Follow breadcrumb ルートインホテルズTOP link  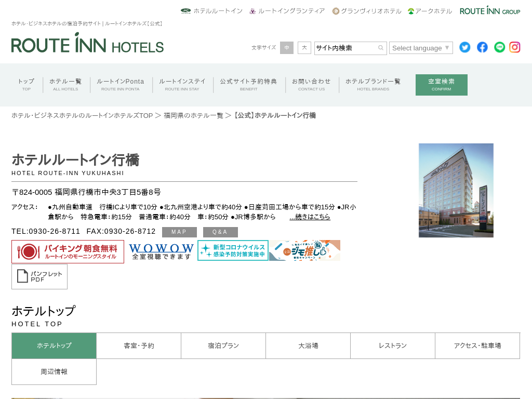point(82,115)
